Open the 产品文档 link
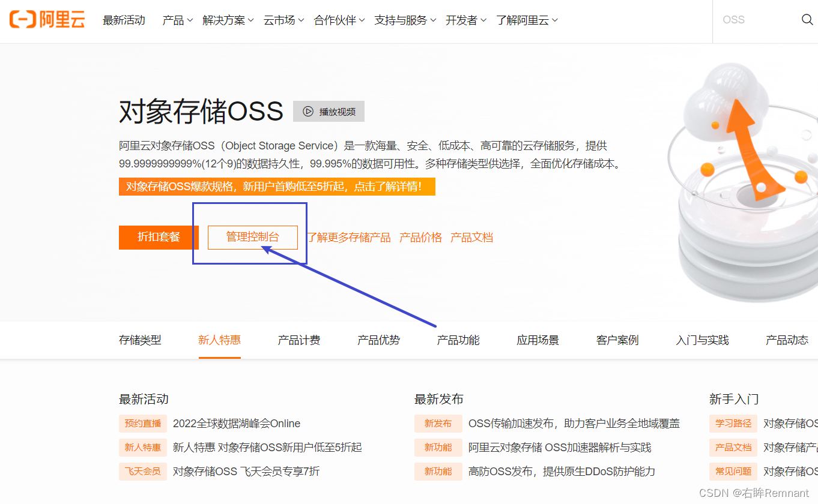The width and height of the screenshot is (818, 504). point(471,238)
